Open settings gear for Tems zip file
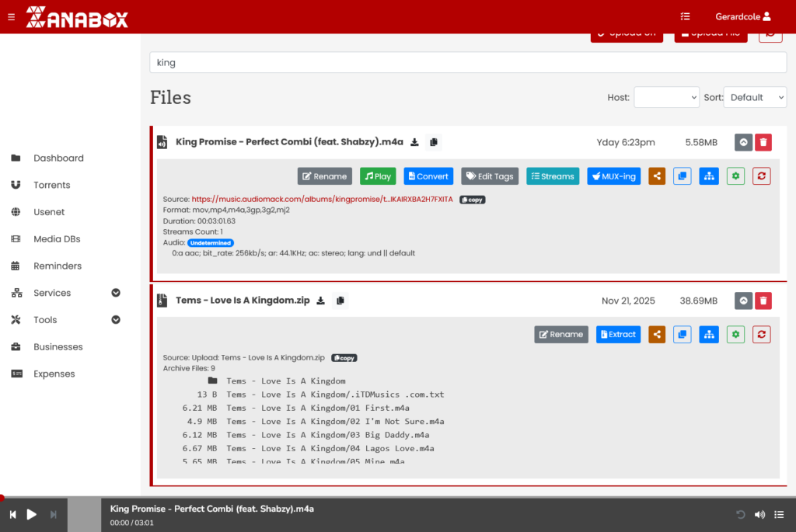 click(735, 334)
